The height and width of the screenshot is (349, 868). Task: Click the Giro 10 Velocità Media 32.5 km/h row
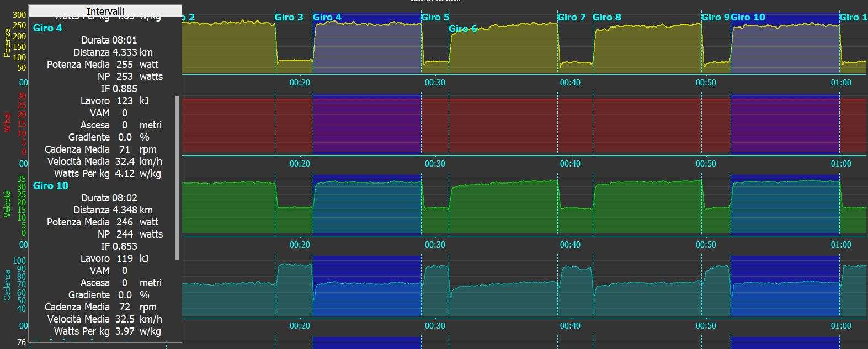[x=103, y=319]
